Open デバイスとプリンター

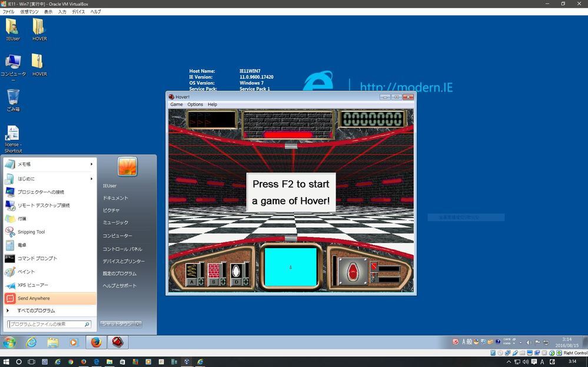pyautogui.click(x=124, y=261)
